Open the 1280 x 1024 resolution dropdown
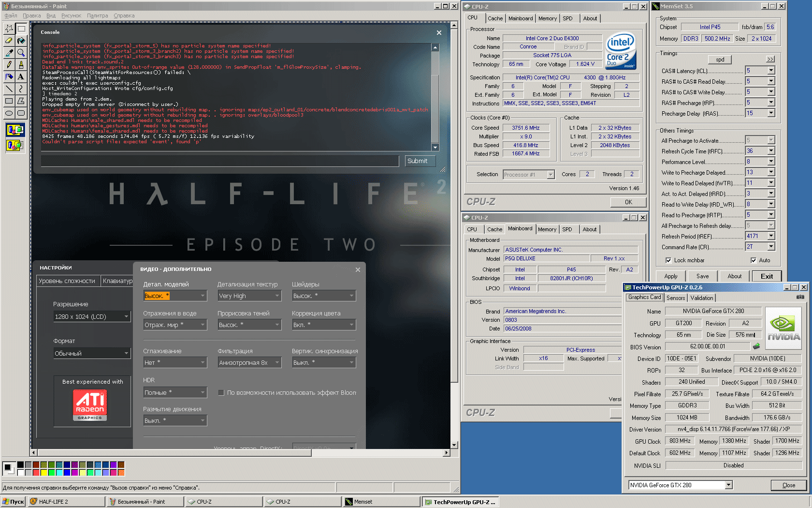 pyautogui.click(x=126, y=316)
